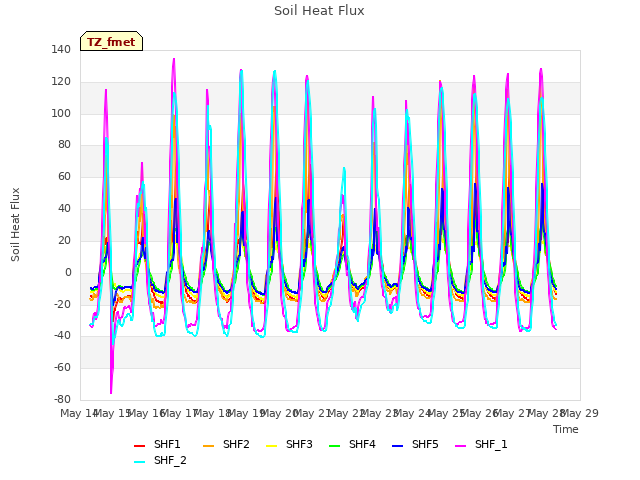The width and height of the screenshot is (640, 480).
Task: Toggle the SHF_1 legend entry
Action: [x=481, y=444]
